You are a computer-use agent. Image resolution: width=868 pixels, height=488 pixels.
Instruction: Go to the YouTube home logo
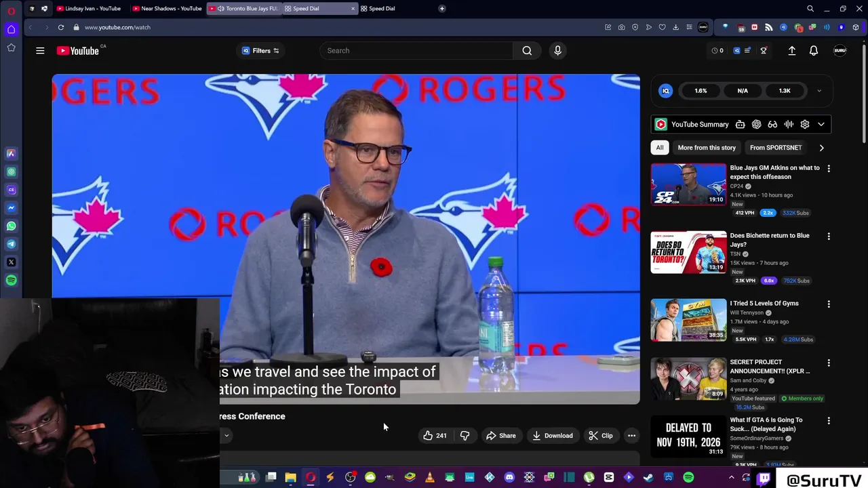point(78,51)
